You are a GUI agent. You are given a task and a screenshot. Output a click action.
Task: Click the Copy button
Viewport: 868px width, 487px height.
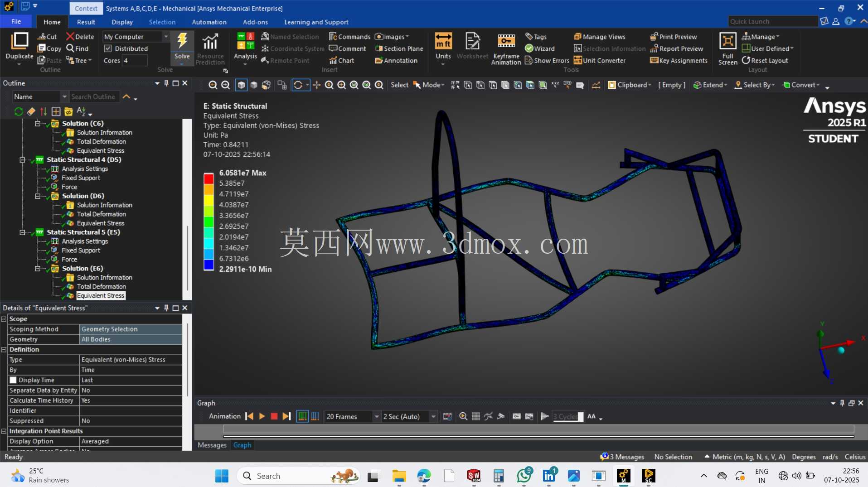point(49,48)
